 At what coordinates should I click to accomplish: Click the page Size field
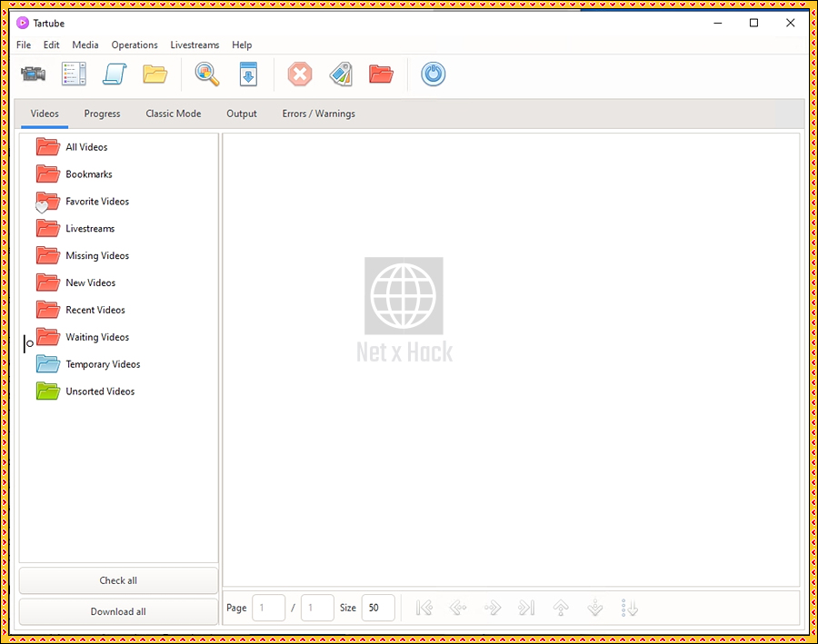point(378,608)
